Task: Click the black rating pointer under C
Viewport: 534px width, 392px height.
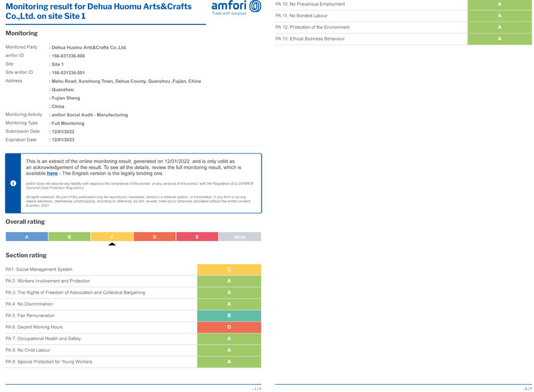Action: tap(112, 244)
